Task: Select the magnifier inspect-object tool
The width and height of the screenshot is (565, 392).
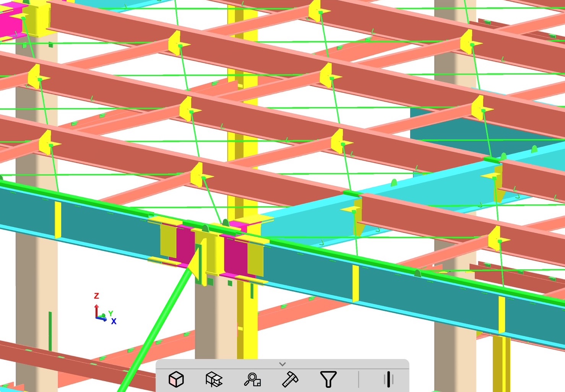Action: (252, 379)
